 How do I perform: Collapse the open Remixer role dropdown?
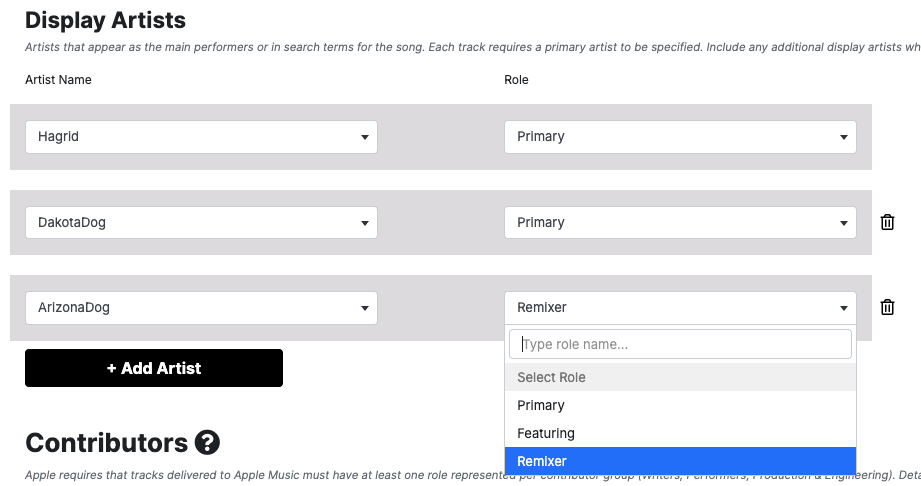[x=680, y=308]
